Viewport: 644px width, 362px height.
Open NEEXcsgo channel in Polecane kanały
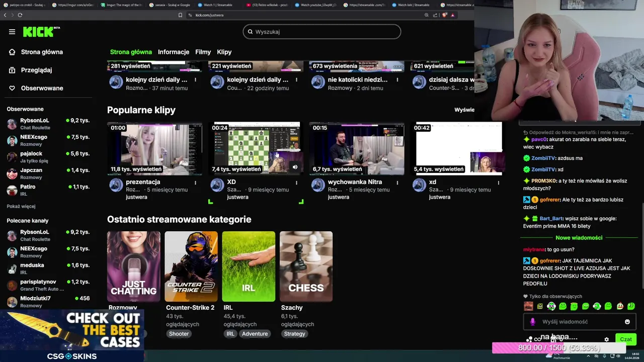(x=48, y=252)
